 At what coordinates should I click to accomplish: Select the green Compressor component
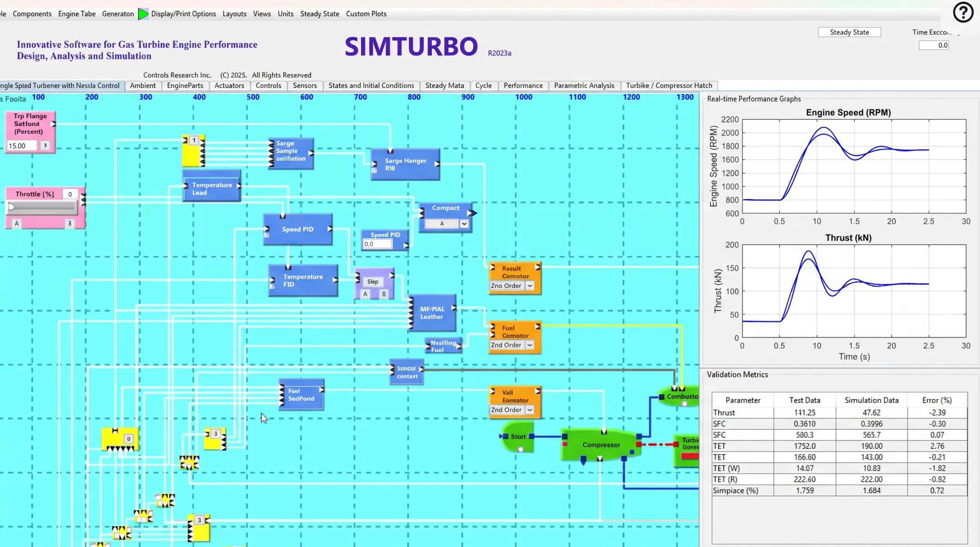[601, 444]
